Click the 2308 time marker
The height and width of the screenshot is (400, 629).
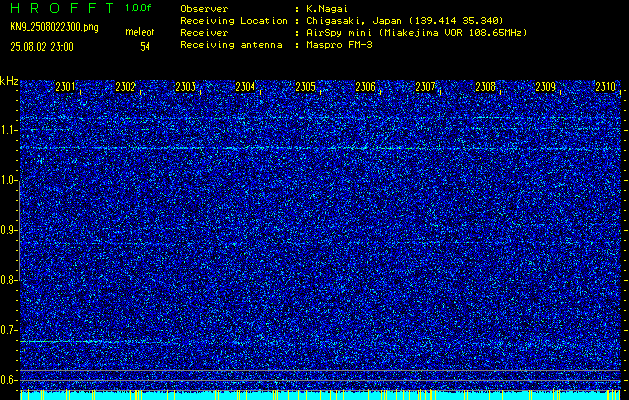pos(485,86)
